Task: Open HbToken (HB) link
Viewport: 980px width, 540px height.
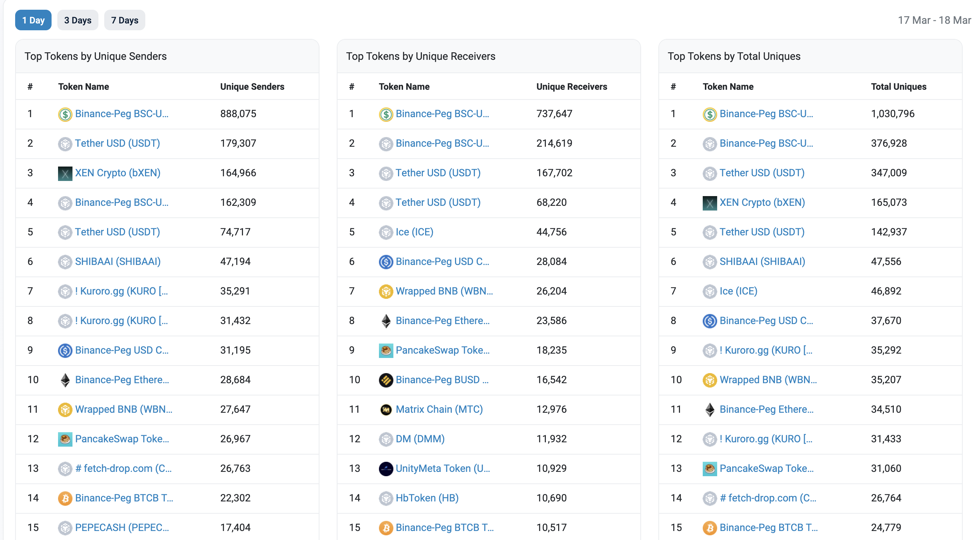Action: [427, 498]
